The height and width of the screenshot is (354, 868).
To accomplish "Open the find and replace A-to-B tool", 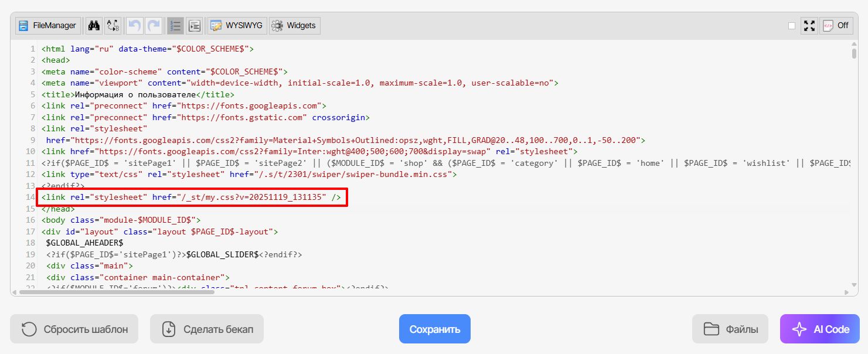I will point(113,26).
